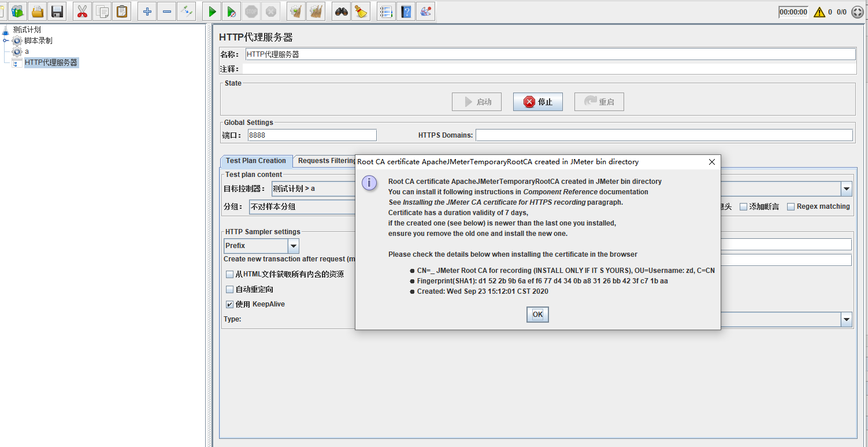Click the 00:00:00 timer display
868x447 pixels.
point(793,12)
